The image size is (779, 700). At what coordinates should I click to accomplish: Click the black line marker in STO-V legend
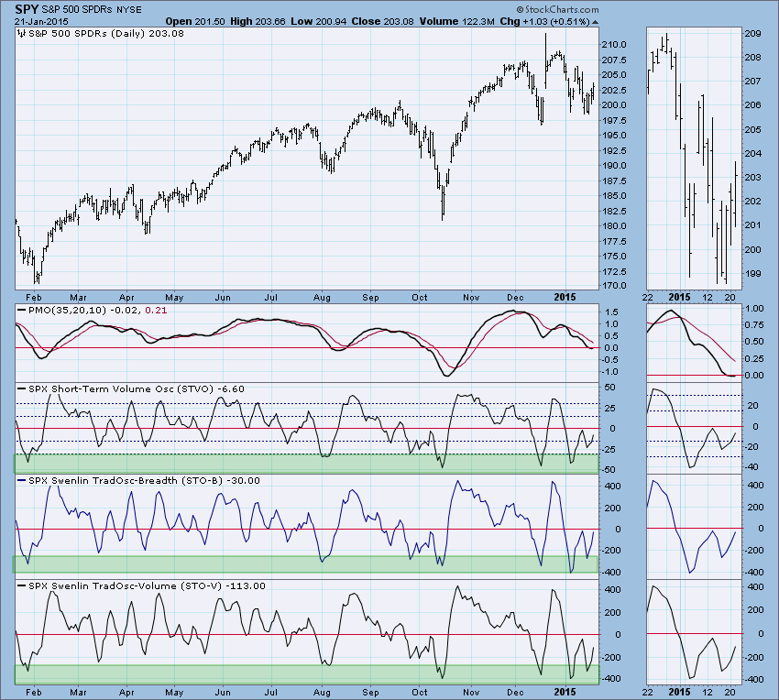pyautogui.click(x=21, y=585)
